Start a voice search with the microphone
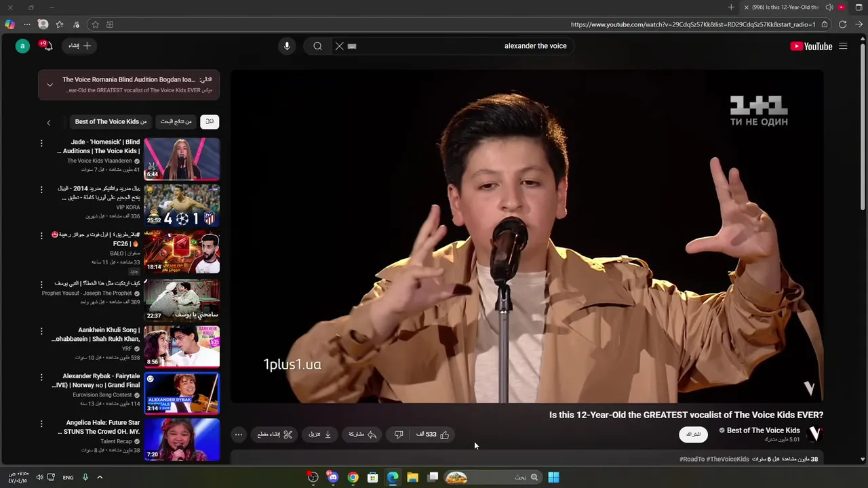This screenshot has width=868, height=488. point(287,46)
